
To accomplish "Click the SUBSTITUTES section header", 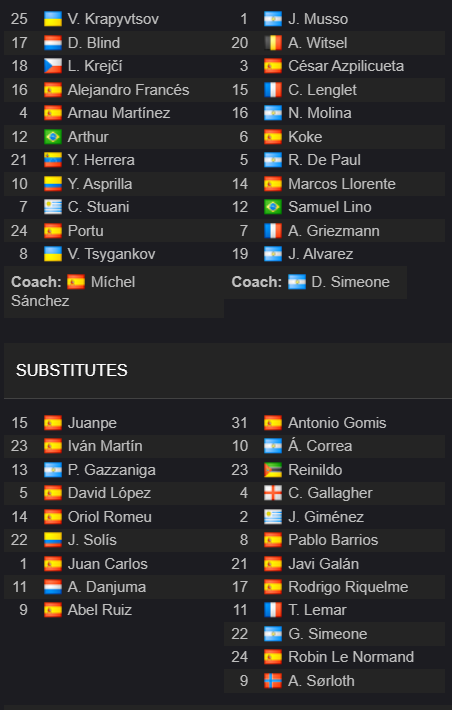I will coord(72,370).
